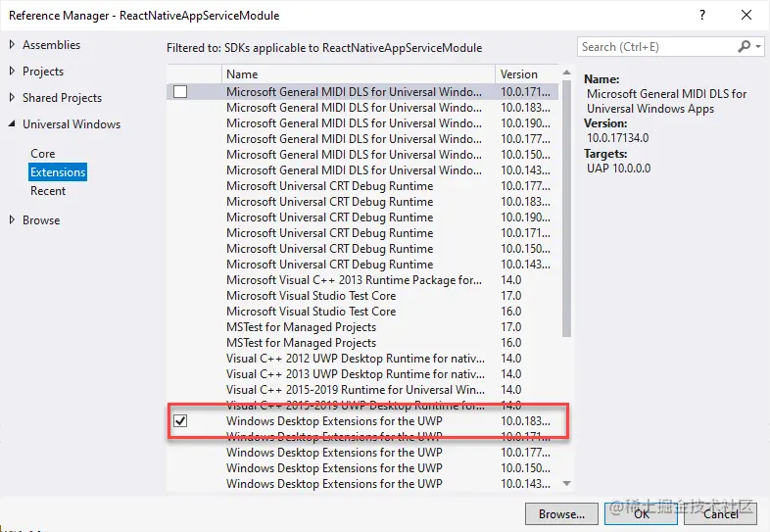Sort list by the Version column header
Image resolution: width=770 pixels, height=532 pixels.
(x=526, y=74)
